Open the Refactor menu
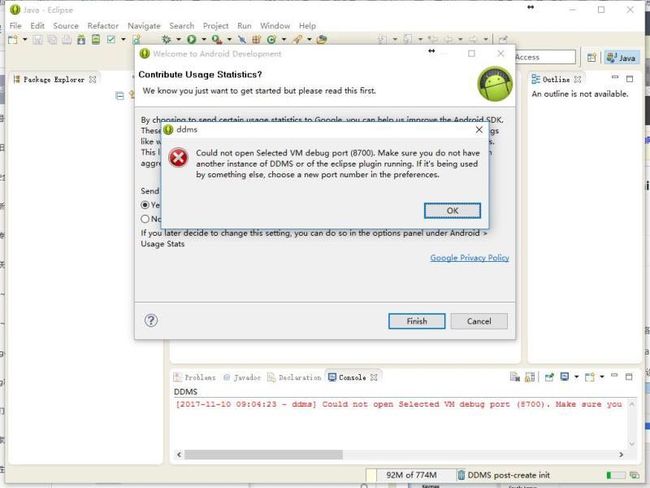Image resolution: width=650 pixels, height=488 pixels. click(x=103, y=26)
